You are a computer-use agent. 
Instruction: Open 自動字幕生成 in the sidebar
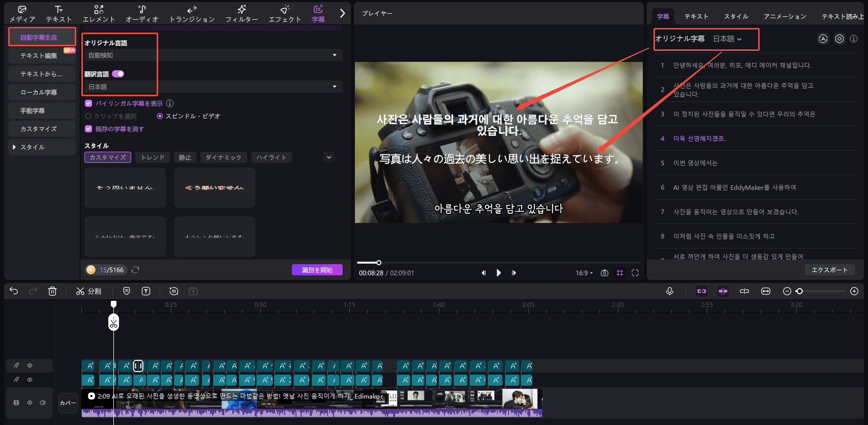coord(42,37)
